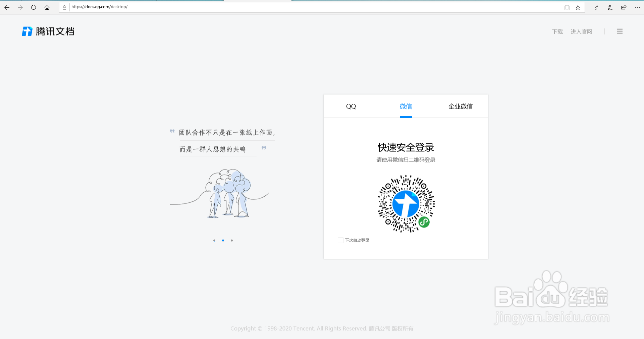This screenshot has height=339, width=644.
Task: Open the browser settings ellipsis menu
Action: click(x=637, y=7)
